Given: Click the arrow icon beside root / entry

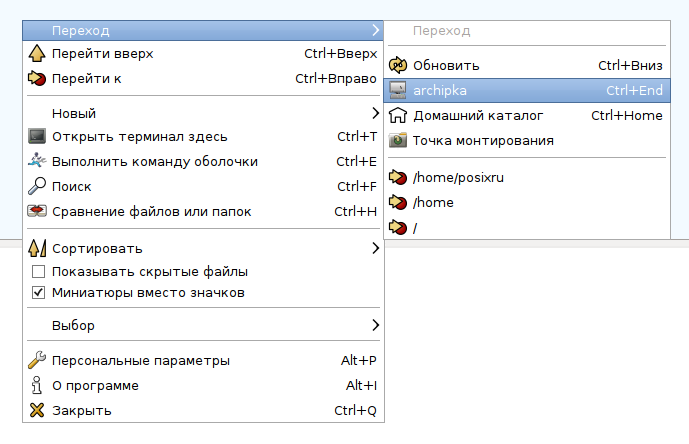Looking at the screenshot, I should pyautogui.click(x=398, y=227).
